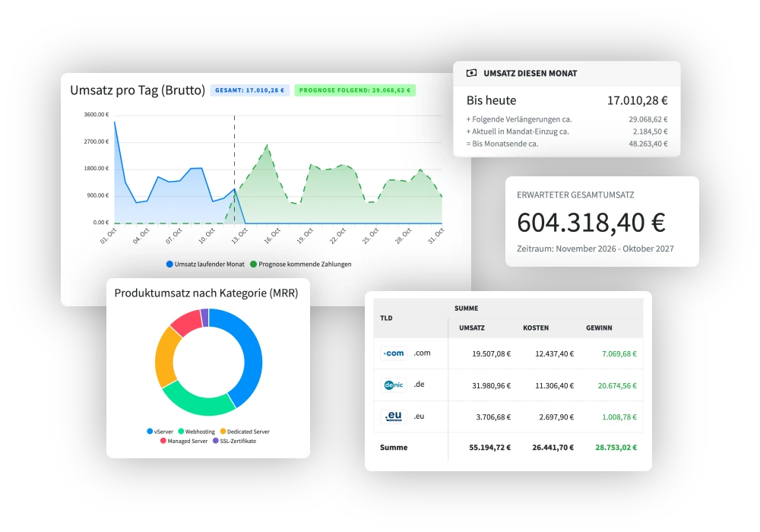This screenshot has width=760, height=532.
Task: Click the Gesamt: 17.010,28 € badge
Action: click(x=249, y=90)
